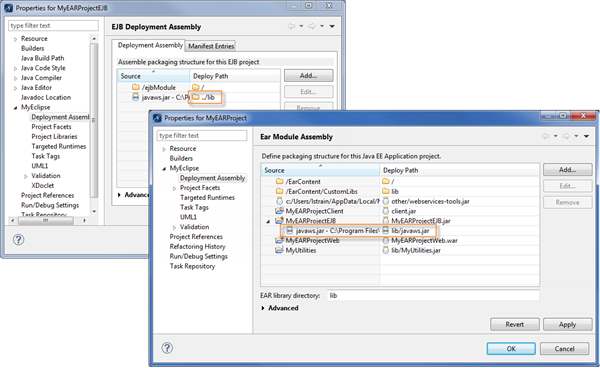
Task: Click vertical scrollbar in EJB tree
Action: (x=94, y=119)
